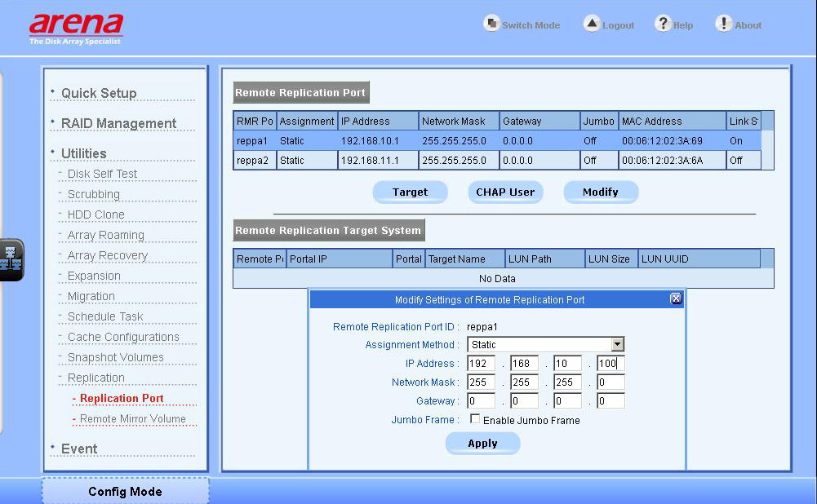Viewport: 817px width, 504px height.
Task: Close the Modify Settings dialog
Action: (x=676, y=299)
